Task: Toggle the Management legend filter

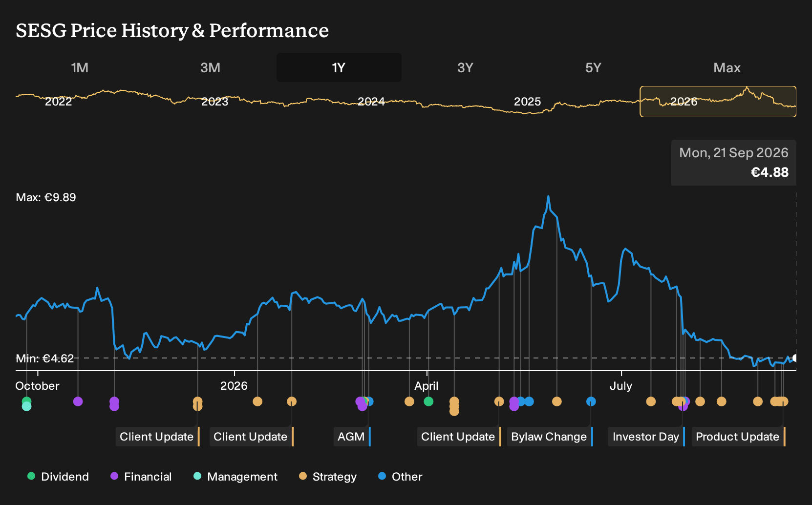Action: 235,477
